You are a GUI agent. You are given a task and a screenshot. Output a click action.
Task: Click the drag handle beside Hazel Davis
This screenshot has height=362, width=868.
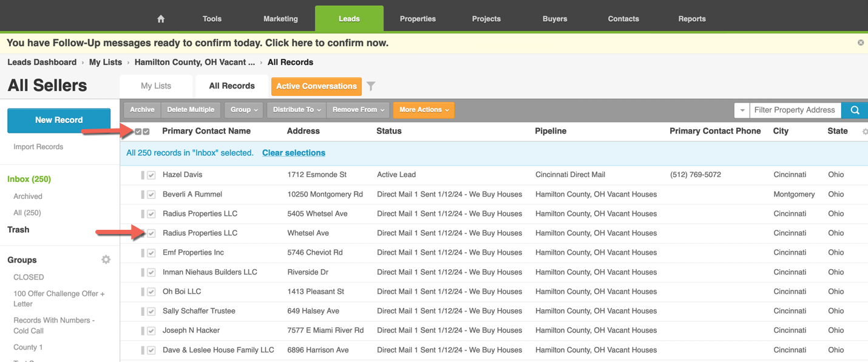pos(143,175)
